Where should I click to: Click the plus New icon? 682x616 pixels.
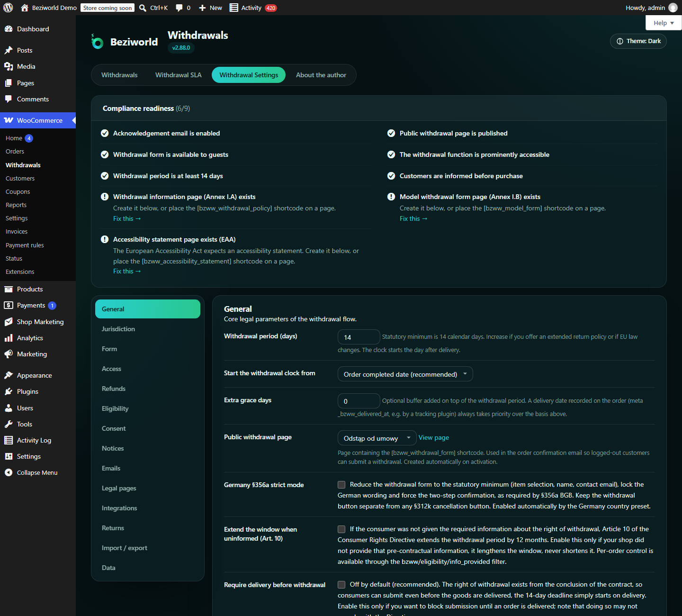pos(202,8)
